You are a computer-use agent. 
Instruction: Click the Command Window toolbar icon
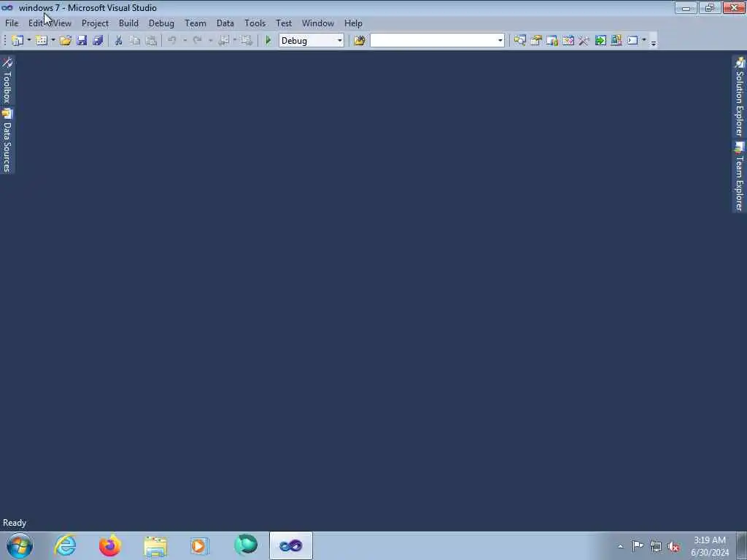[632, 41]
